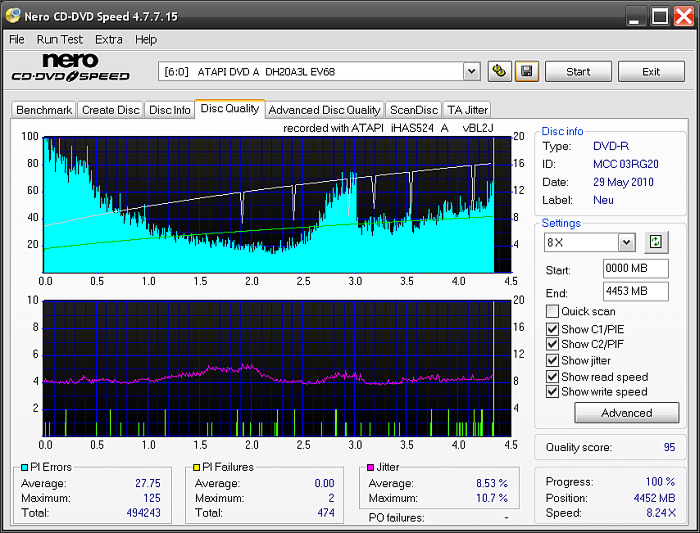Click the End position input field
The height and width of the screenshot is (533, 700).
pos(635,291)
